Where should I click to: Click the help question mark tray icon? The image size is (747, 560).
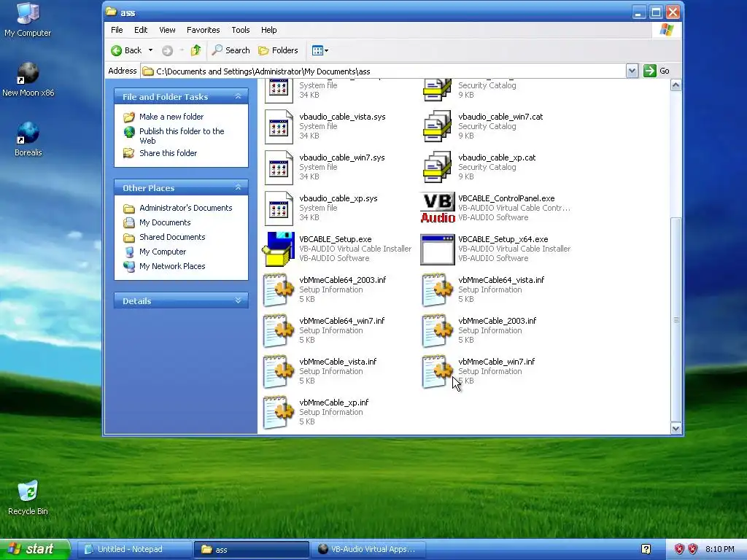[646, 549]
